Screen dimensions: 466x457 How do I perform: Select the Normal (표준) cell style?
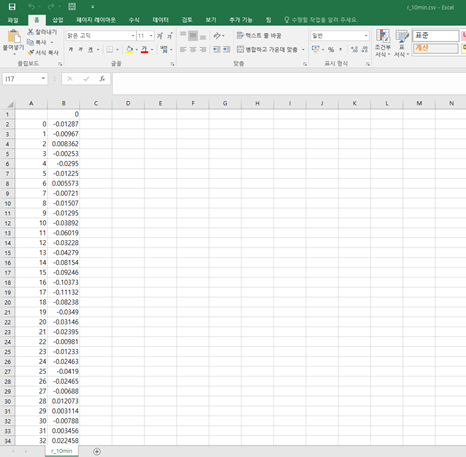436,36
